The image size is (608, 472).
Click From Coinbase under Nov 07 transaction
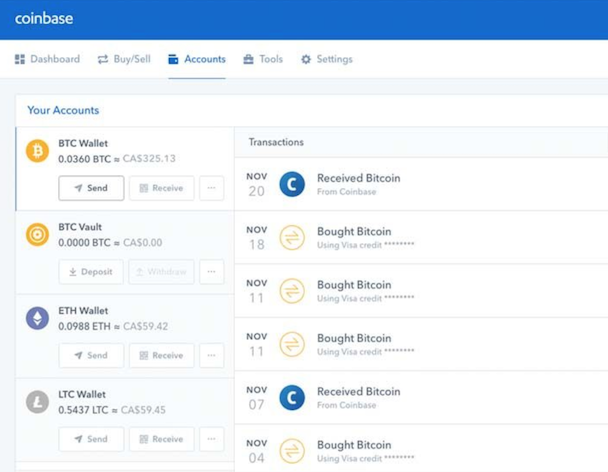[347, 405]
